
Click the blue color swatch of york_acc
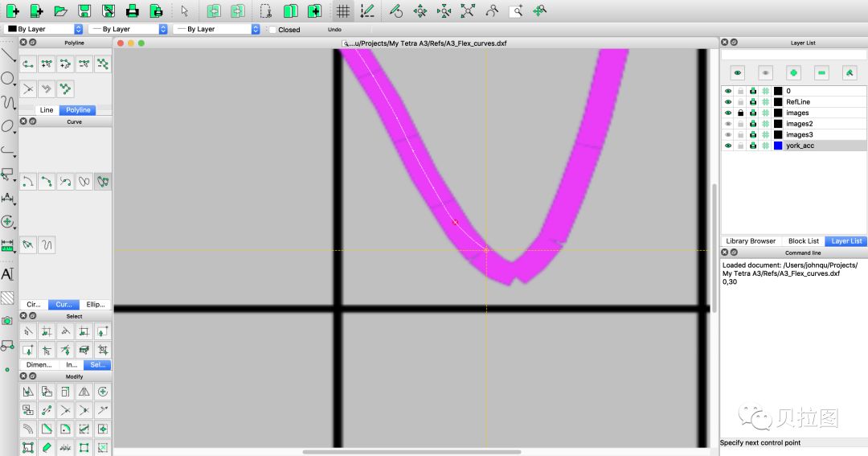[x=778, y=146]
